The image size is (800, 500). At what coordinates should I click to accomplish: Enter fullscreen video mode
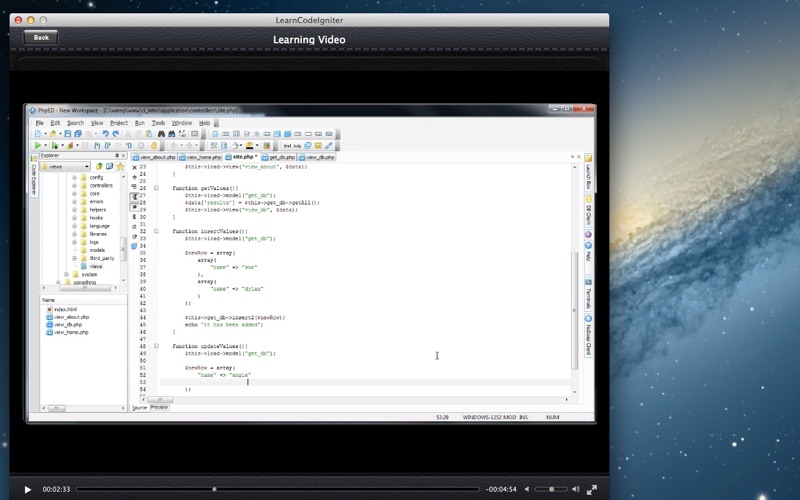point(592,490)
